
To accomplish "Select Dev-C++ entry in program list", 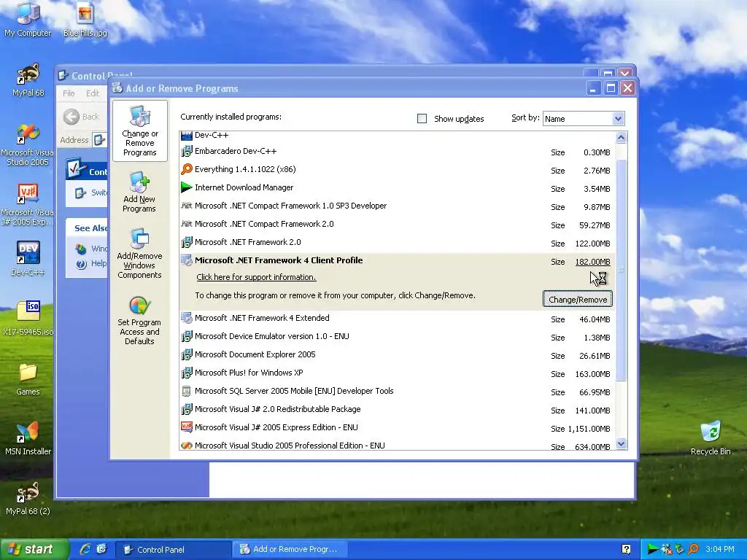I will 398,136.
